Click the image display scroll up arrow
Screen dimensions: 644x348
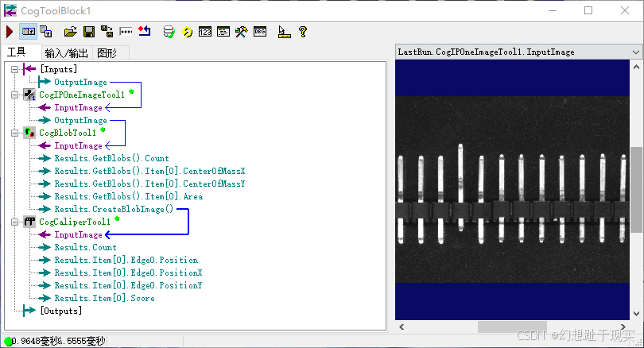636,67
